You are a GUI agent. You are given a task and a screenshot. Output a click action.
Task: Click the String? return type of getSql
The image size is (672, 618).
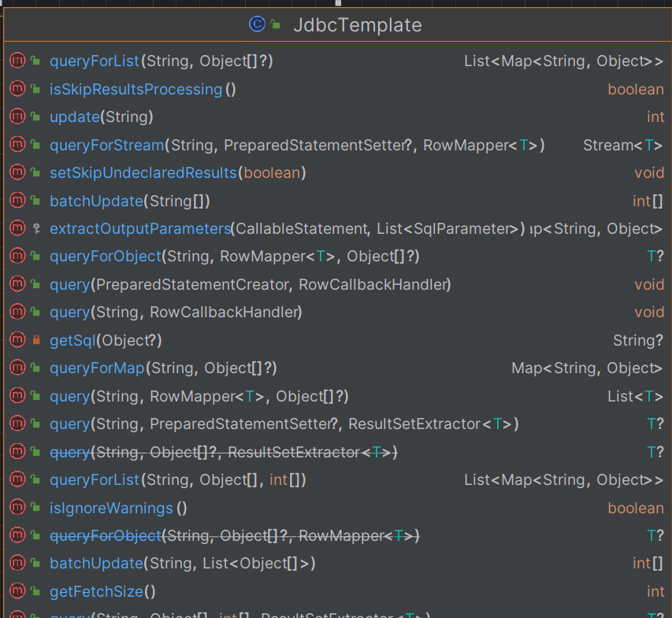(x=637, y=340)
